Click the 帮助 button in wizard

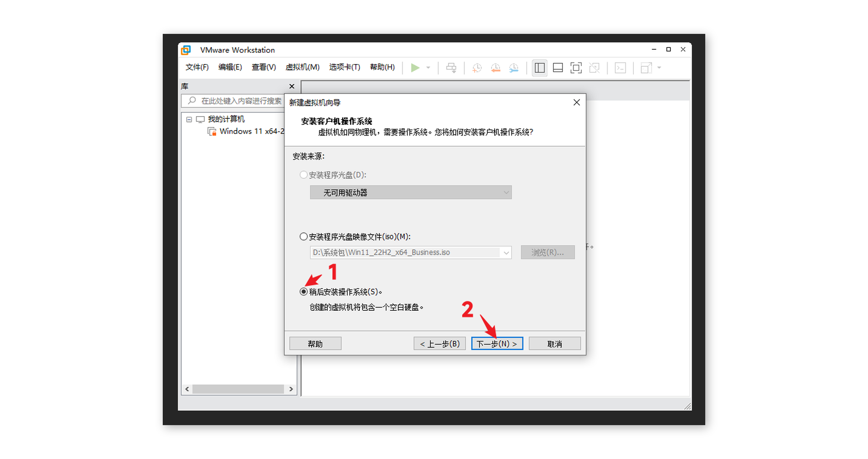(316, 344)
